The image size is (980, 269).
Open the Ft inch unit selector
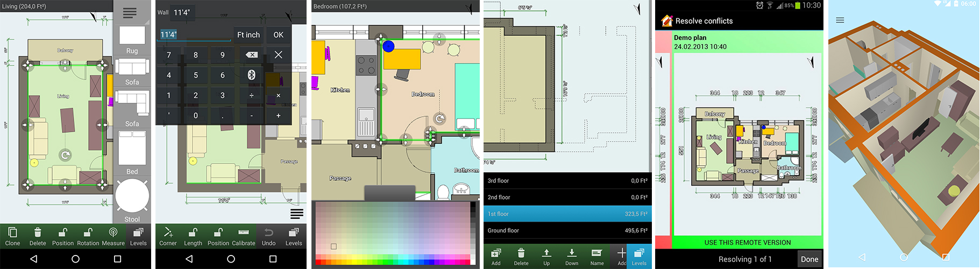click(248, 34)
